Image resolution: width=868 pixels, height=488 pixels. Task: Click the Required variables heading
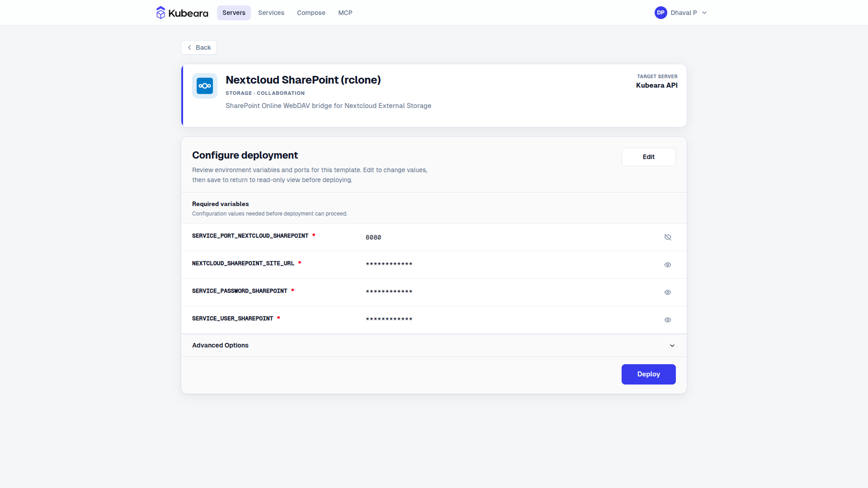[220, 204]
